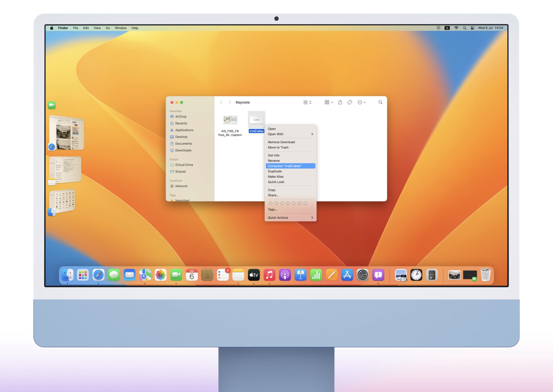Open the group-by dropdown in Finder toolbar

tap(328, 102)
